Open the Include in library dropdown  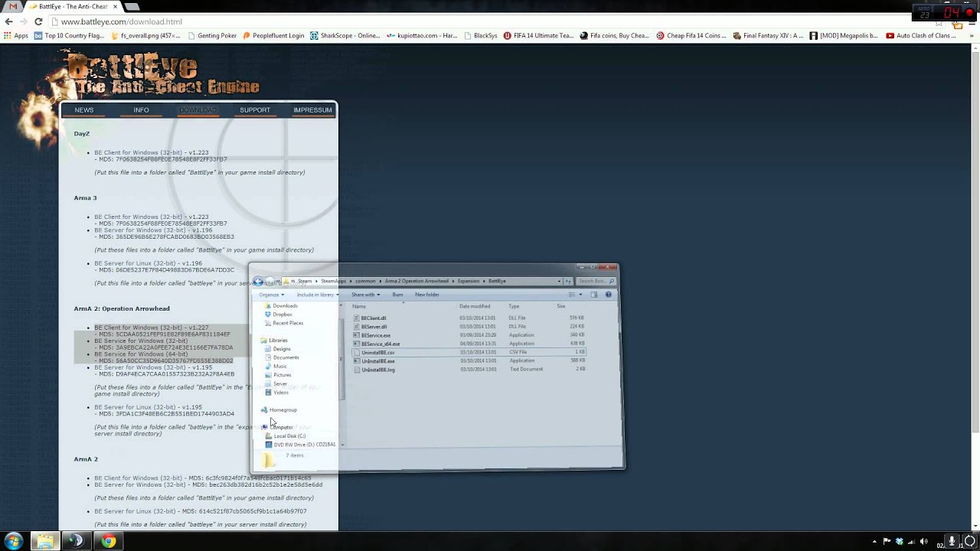tap(318, 295)
